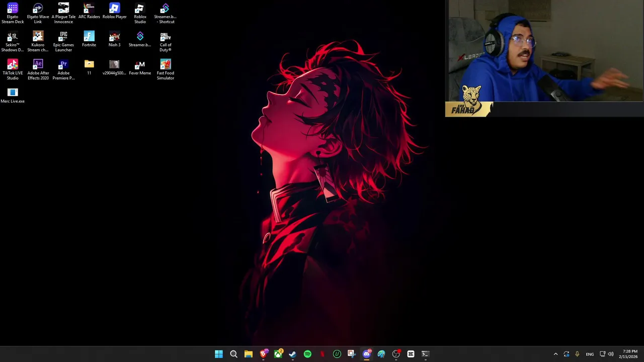Open the Xbox app on taskbar
The width and height of the screenshot is (644, 362).
pos(278,354)
